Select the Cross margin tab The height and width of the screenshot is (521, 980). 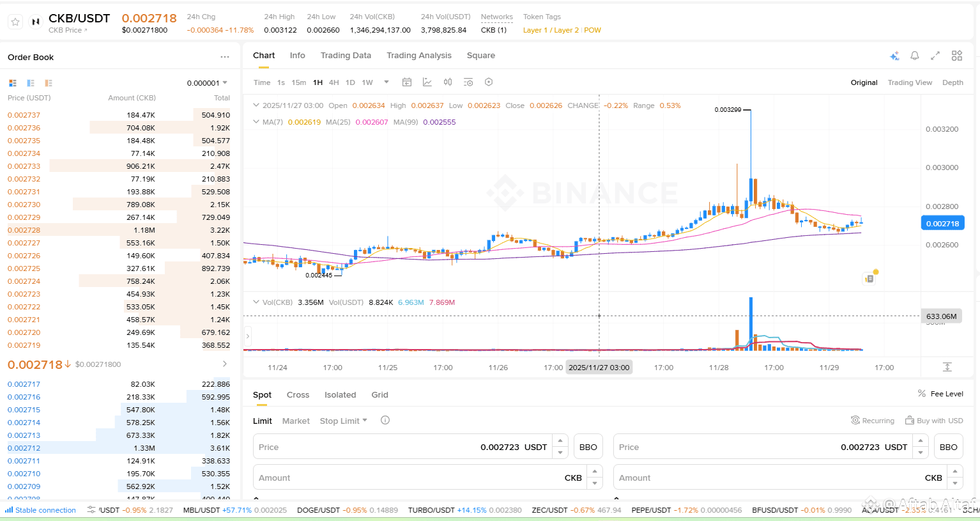coord(298,394)
